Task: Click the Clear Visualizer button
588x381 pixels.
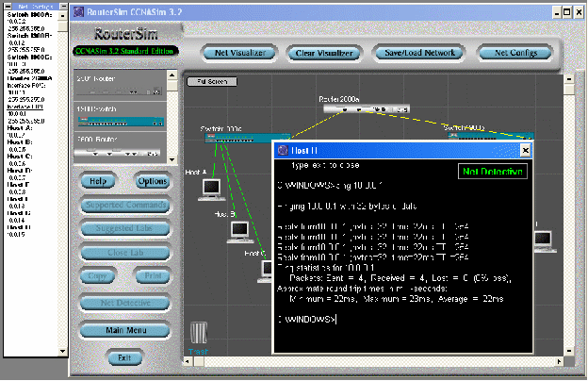Action: [324, 54]
